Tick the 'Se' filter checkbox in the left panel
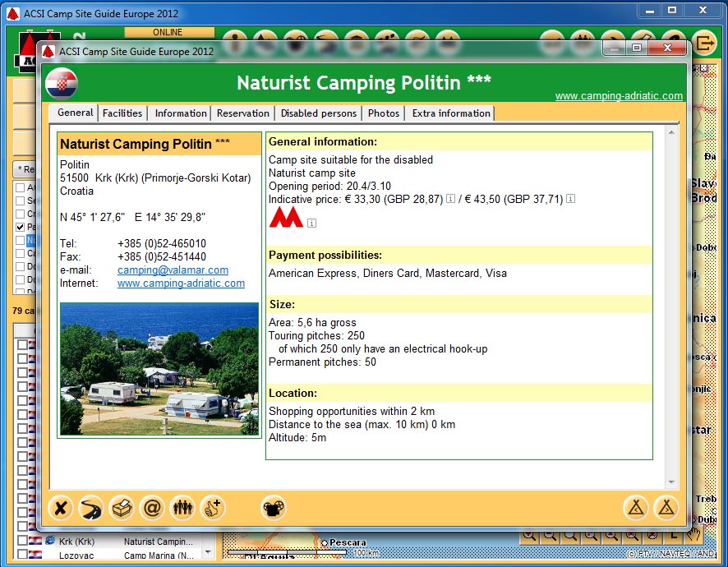 pos(20,201)
